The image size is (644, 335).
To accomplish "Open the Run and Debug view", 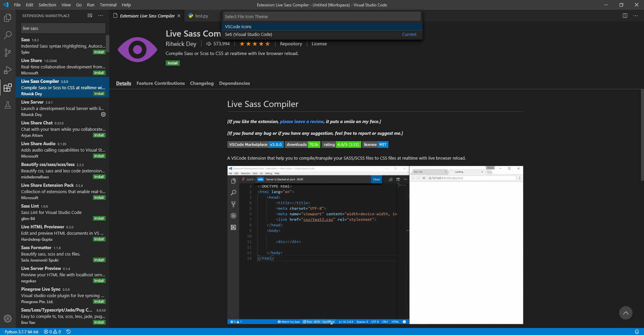I will (8, 70).
